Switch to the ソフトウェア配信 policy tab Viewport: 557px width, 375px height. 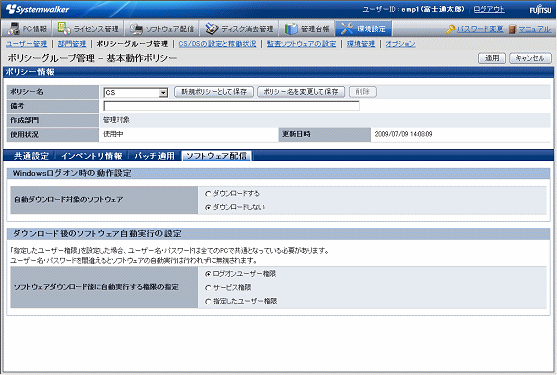216,156
